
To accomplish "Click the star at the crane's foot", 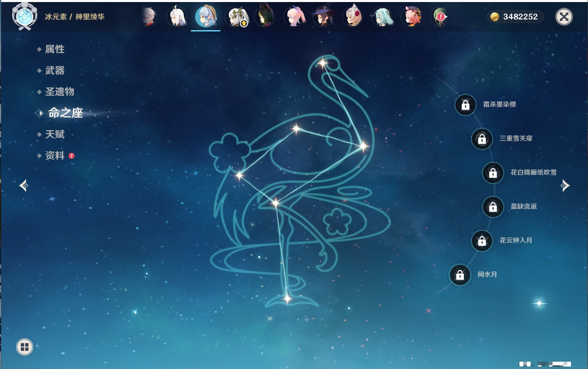I will (x=287, y=299).
